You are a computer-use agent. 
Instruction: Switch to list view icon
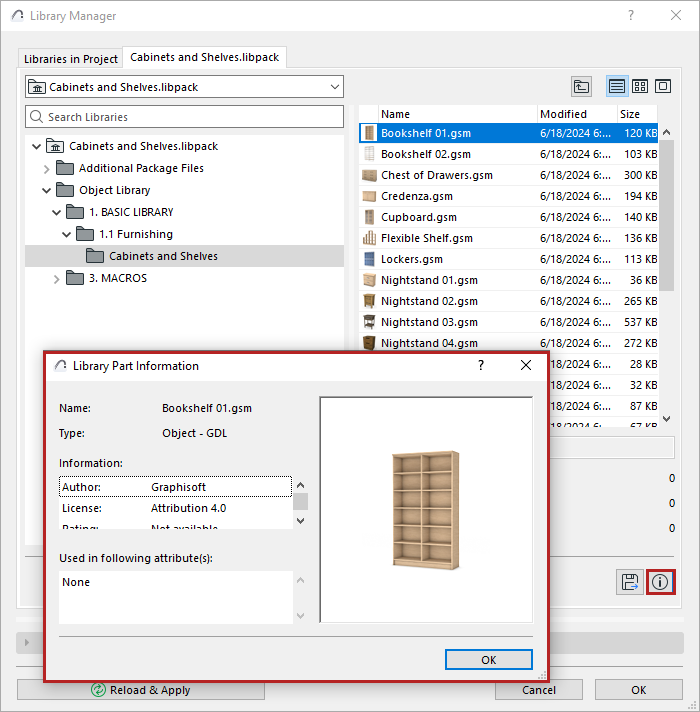point(616,86)
